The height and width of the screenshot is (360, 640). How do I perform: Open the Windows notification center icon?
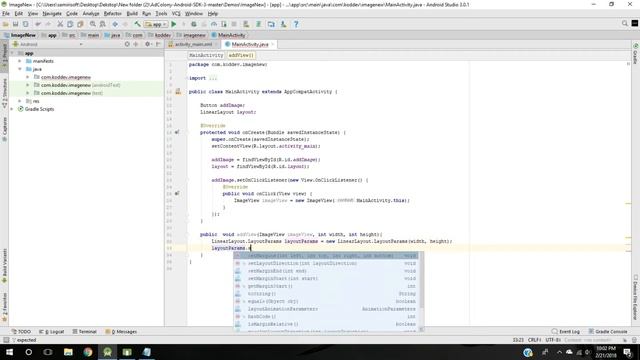tap(628, 352)
